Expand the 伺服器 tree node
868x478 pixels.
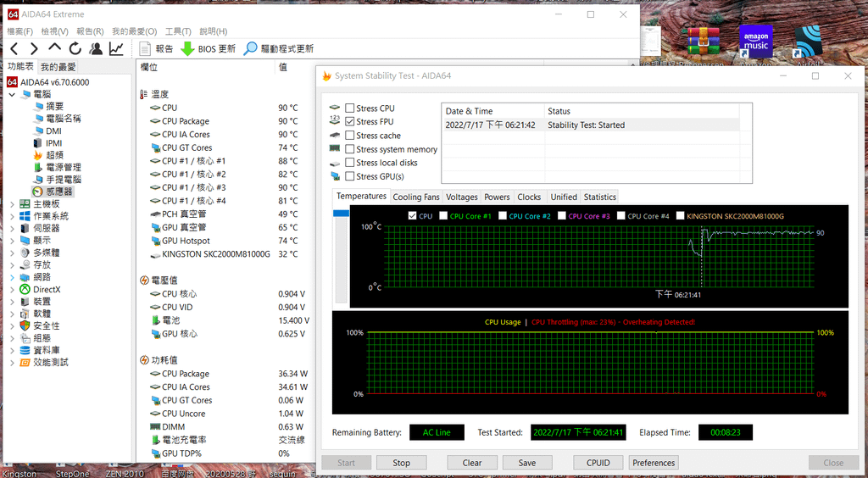coord(12,228)
